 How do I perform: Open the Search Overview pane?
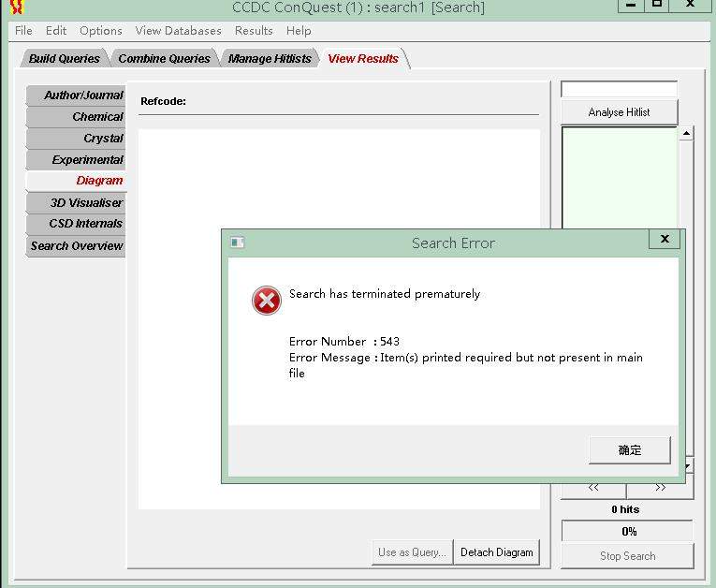[76, 246]
